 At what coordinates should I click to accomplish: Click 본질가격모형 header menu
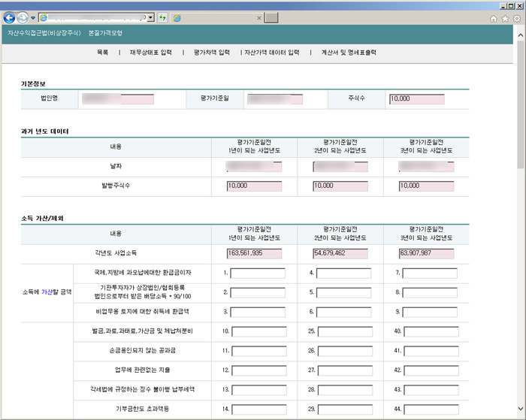coord(105,33)
